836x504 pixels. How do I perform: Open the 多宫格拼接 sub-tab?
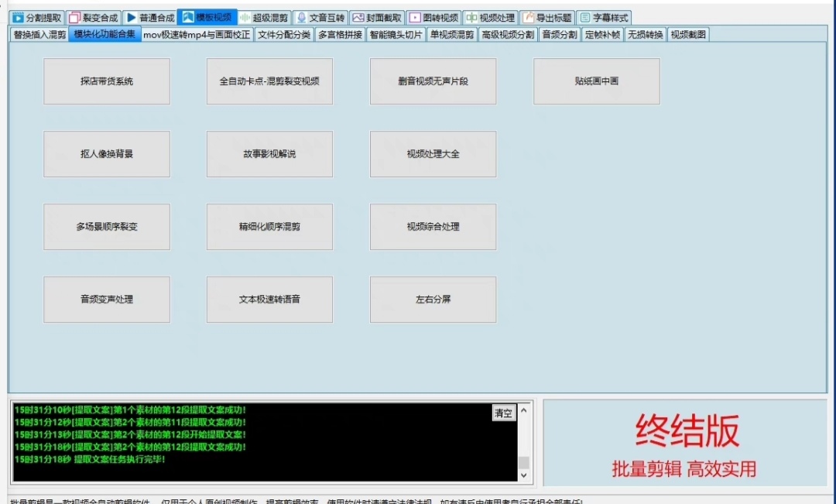[x=340, y=35]
